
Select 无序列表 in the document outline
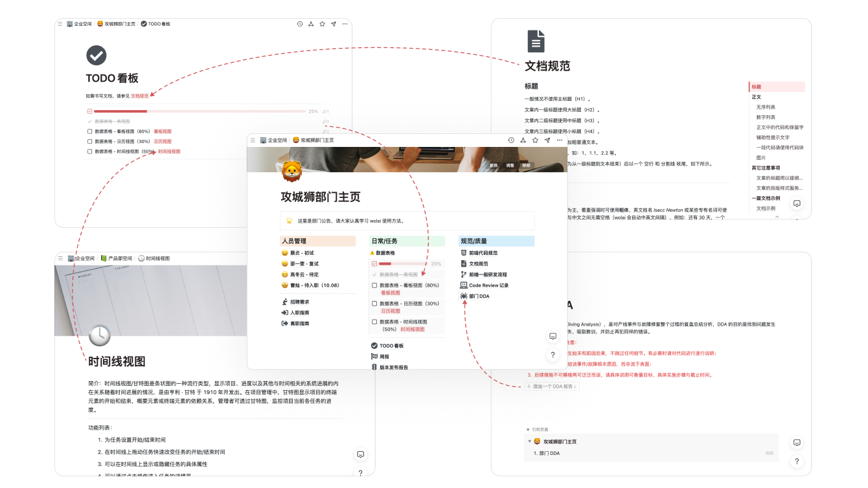[766, 107]
